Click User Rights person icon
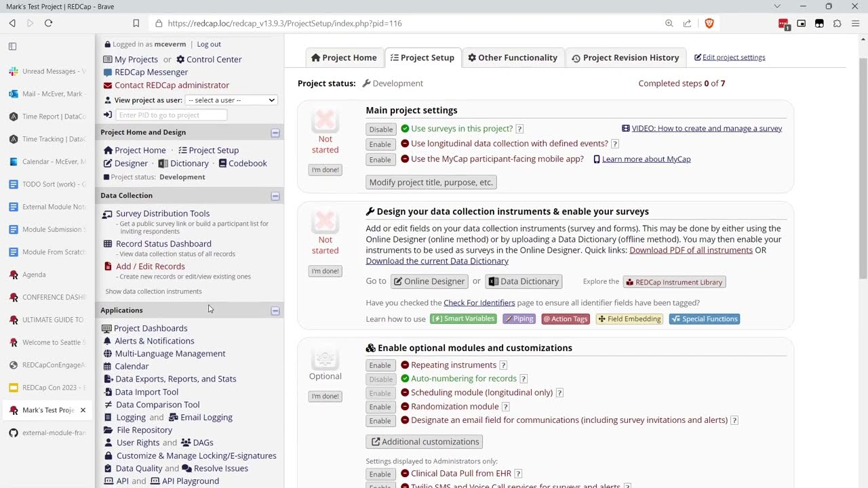The image size is (868, 488). [x=108, y=443]
